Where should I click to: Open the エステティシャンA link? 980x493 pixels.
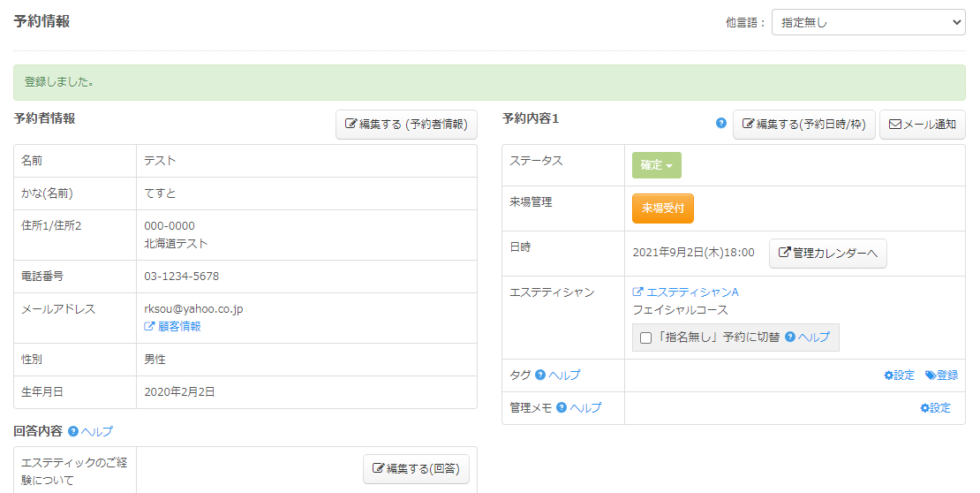686,292
